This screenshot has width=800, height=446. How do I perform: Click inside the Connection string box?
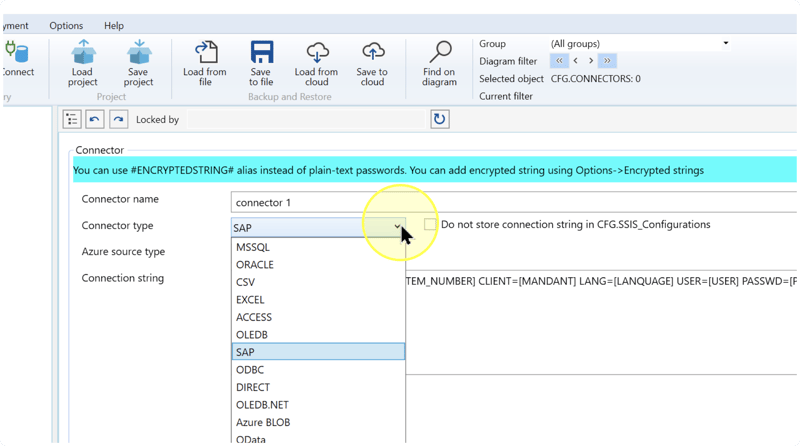[x=601, y=323]
